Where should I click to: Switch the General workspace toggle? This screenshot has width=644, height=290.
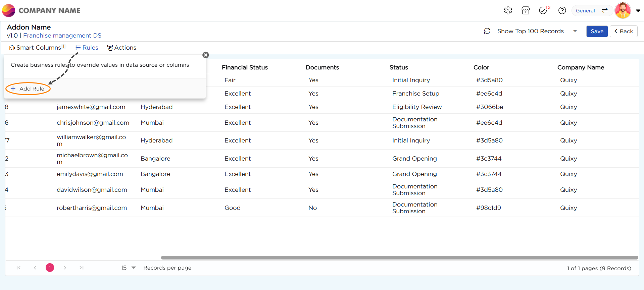(x=605, y=10)
